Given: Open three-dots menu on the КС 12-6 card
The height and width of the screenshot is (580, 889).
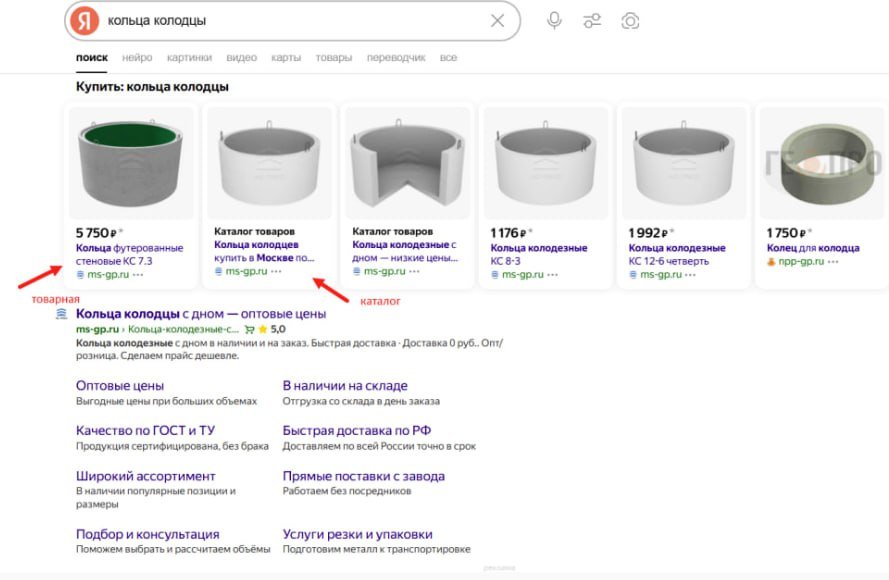Looking at the screenshot, I should [690, 274].
